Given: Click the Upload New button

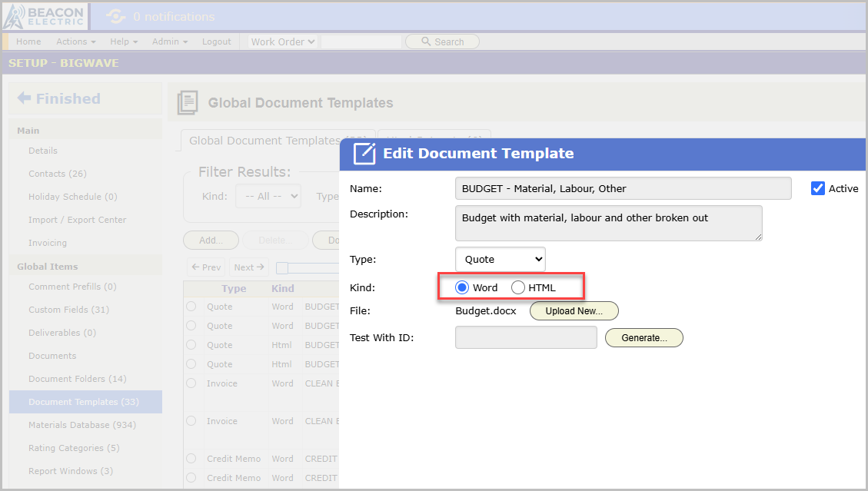Looking at the screenshot, I should (574, 311).
